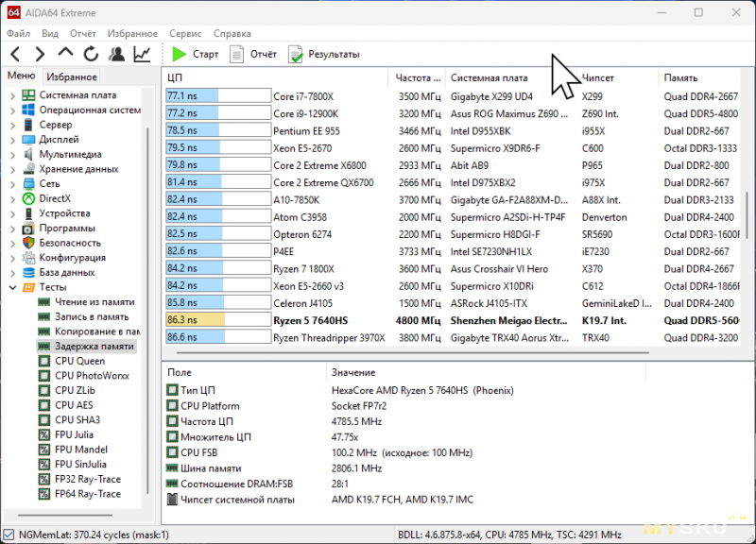Switch to the Избранное sidebar tab
The height and width of the screenshot is (544, 756).
pos(72,76)
